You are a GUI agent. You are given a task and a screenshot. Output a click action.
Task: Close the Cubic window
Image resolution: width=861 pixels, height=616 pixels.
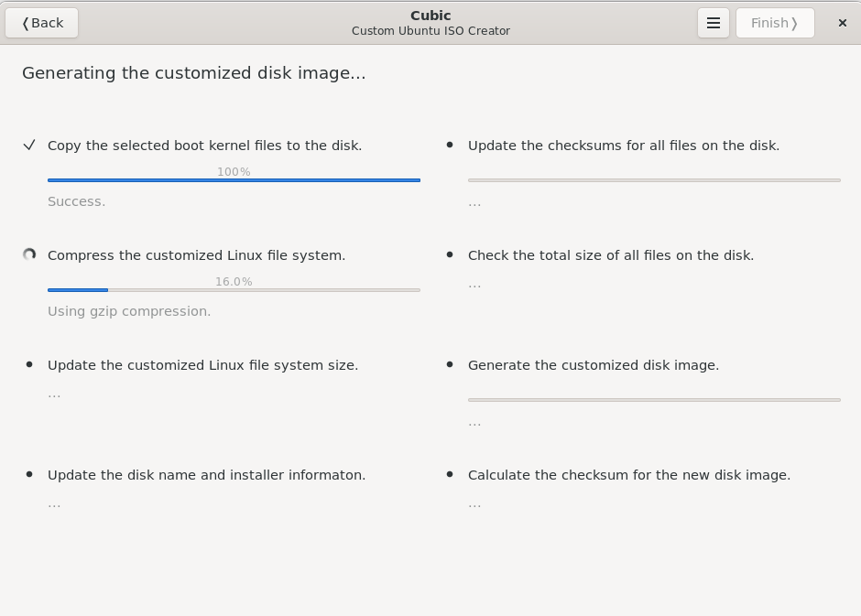click(x=842, y=23)
